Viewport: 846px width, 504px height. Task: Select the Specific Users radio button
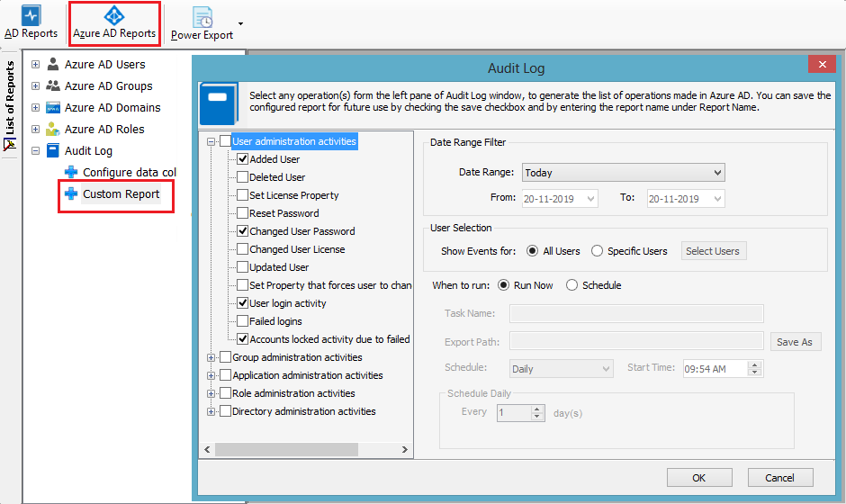pyautogui.click(x=597, y=251)
